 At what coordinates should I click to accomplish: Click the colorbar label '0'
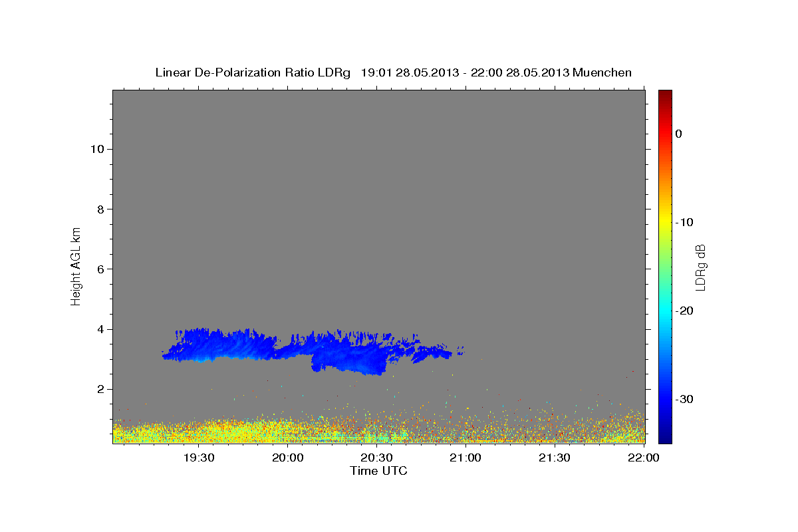point(679,134)
